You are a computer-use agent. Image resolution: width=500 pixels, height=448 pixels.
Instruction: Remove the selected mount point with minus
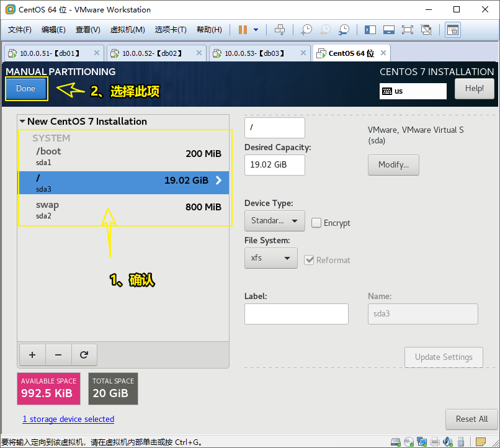[58, 355]
